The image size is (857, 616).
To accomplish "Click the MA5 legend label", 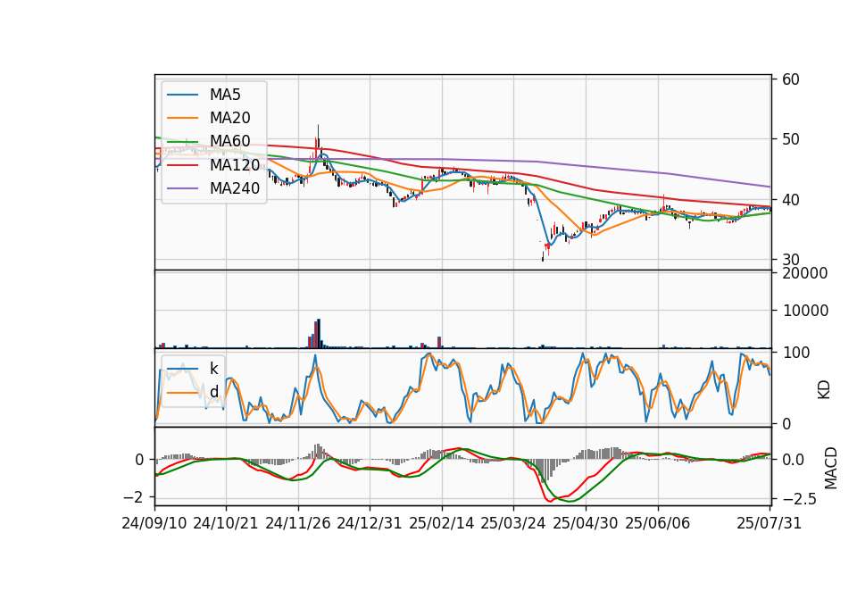I will (x=225, y=95).
